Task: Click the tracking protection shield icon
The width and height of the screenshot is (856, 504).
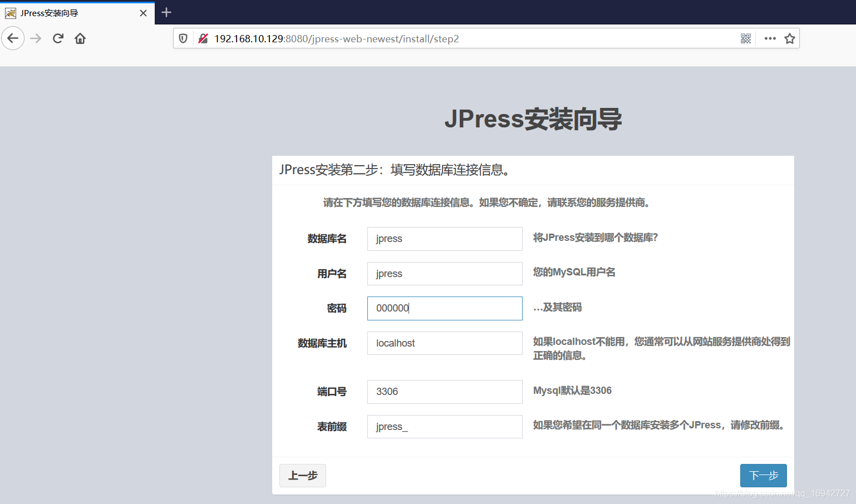Action: [x=184, y=38]
